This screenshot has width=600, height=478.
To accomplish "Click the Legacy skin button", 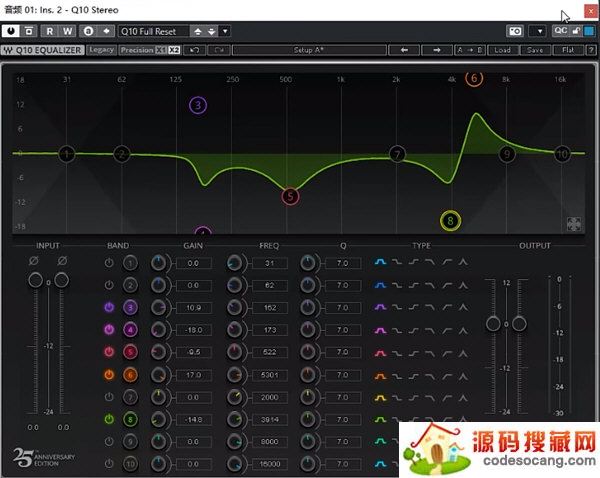I will tap(101, 50).
